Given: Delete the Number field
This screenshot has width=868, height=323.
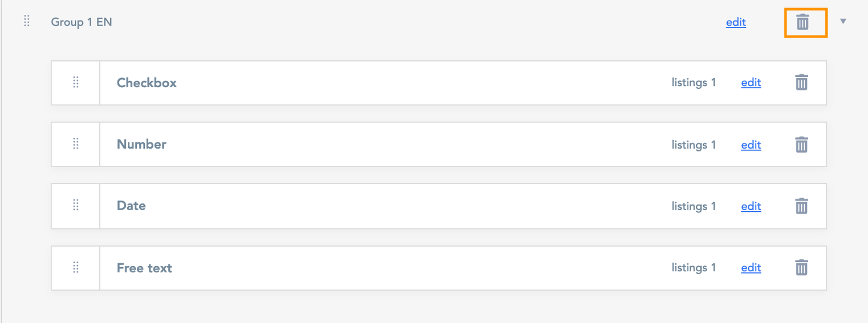Looking at the screenshot, I should (801, 145).
